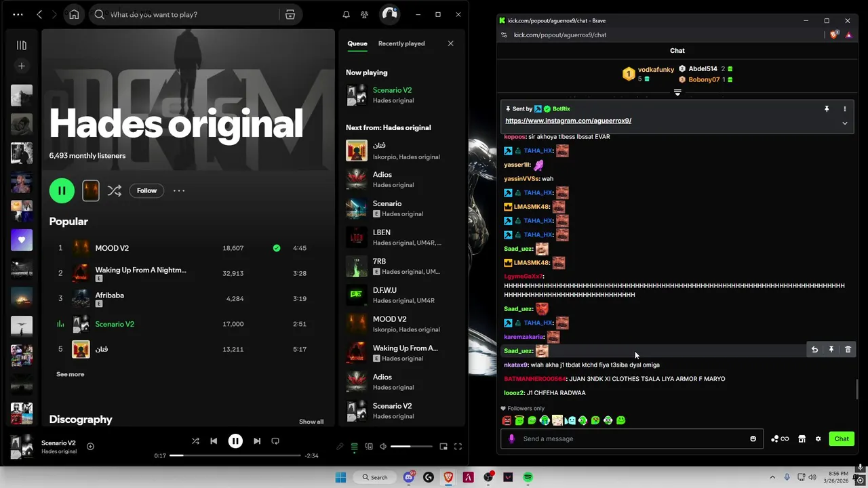868x488 pixels.
Task: Skip to previous track
Action: pyautogui.click(x=214, y=441)
